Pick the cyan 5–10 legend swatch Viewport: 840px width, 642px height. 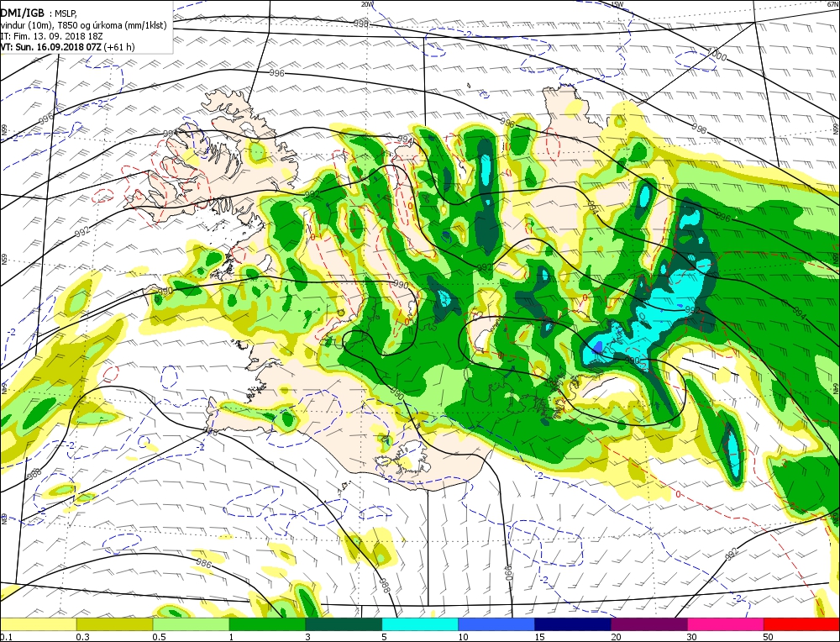tap(420, 624)
